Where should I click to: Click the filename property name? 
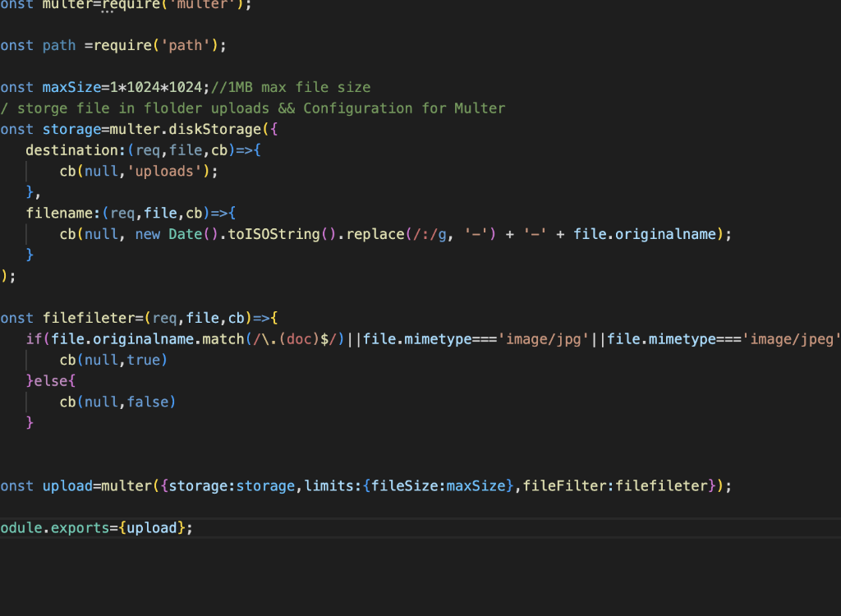pyautogui.click(x=62, y=213)
